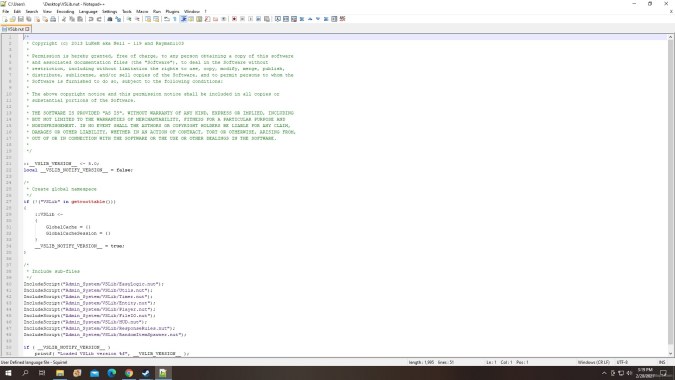Screen dimensions: 675x380
Task: Toggle Synchronize Vertical Scrolling icon
Action: [x=148, y=19]
